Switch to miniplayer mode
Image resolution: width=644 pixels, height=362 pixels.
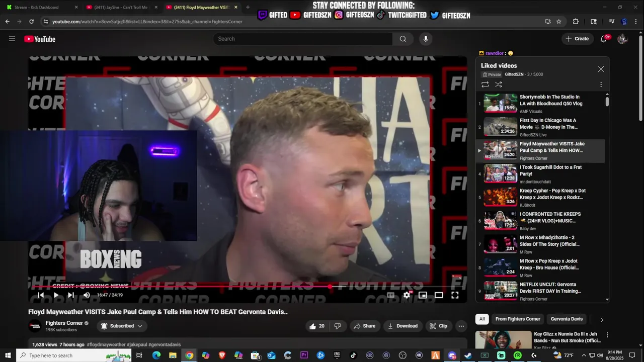423,295
